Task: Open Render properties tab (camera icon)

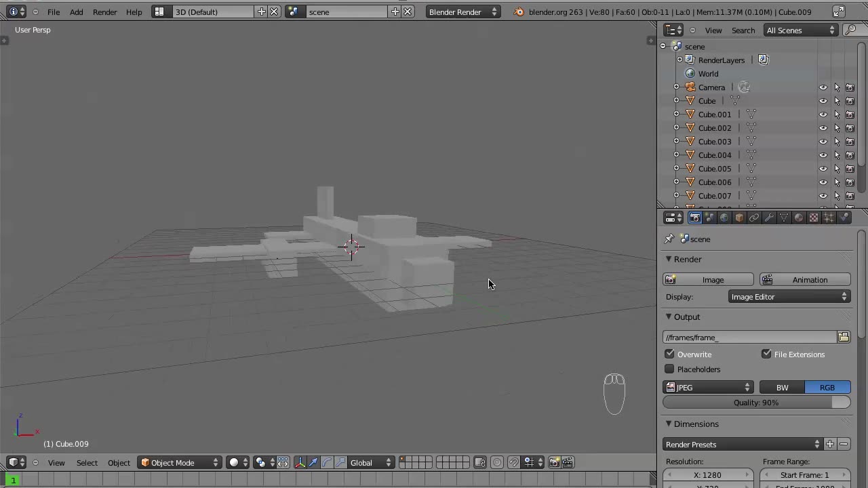Action: tap(694, 218)
